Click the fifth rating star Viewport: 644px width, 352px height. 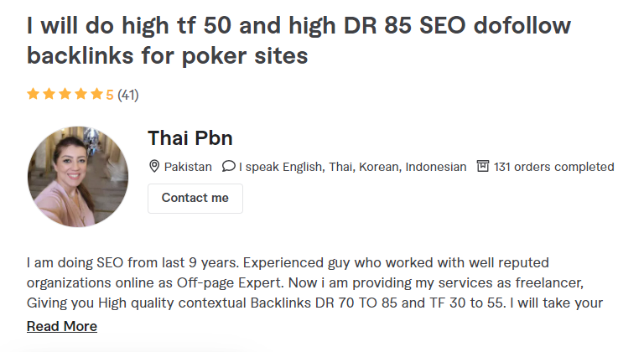click(x=97, y=94)
